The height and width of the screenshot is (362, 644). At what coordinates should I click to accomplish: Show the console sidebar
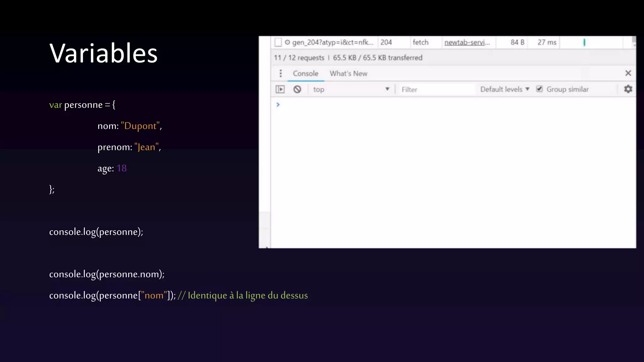pyautogui.click(x=280, y=90)
